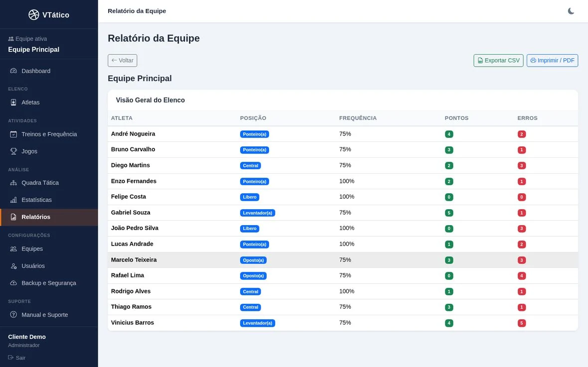Viewport: 588px width, 367px height.
Task: Click Enzo Fernandes's 100% frequency value
Action: point(347,181)
